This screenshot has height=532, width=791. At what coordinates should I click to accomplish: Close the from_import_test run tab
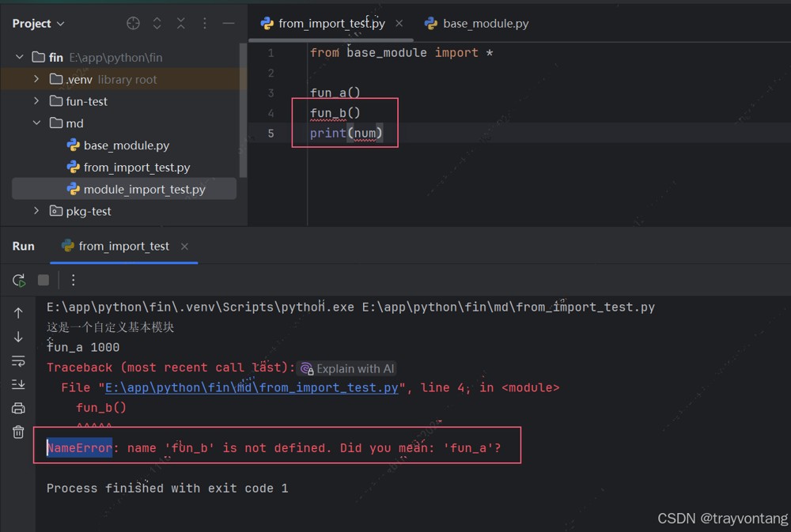click(184, 246)
